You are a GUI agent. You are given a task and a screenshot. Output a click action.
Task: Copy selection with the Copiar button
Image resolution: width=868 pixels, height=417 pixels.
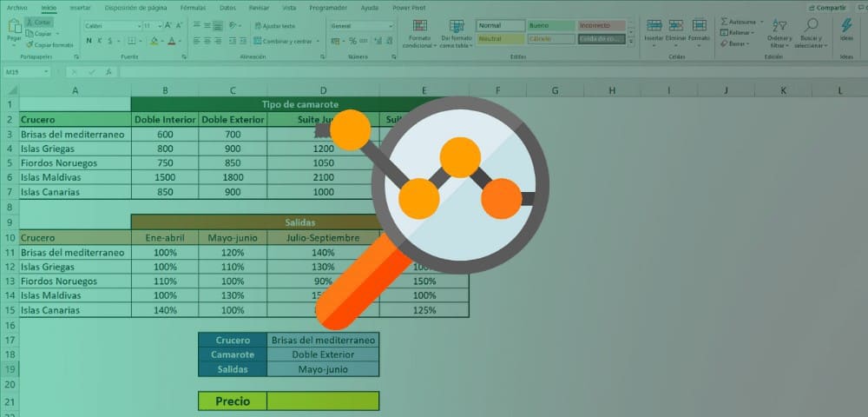tap(39, 34)
